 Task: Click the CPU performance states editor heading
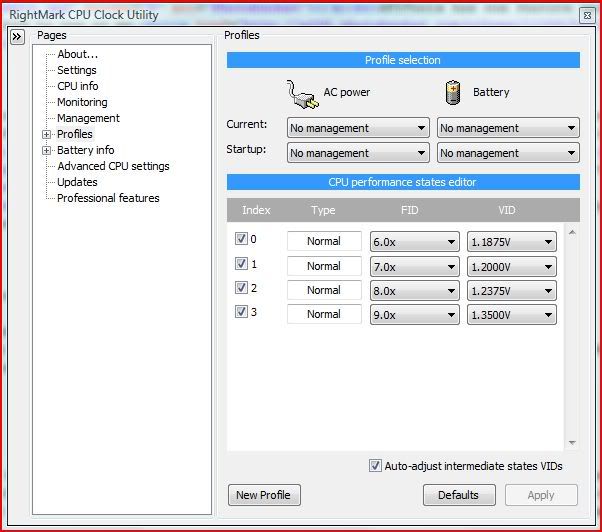403,182
